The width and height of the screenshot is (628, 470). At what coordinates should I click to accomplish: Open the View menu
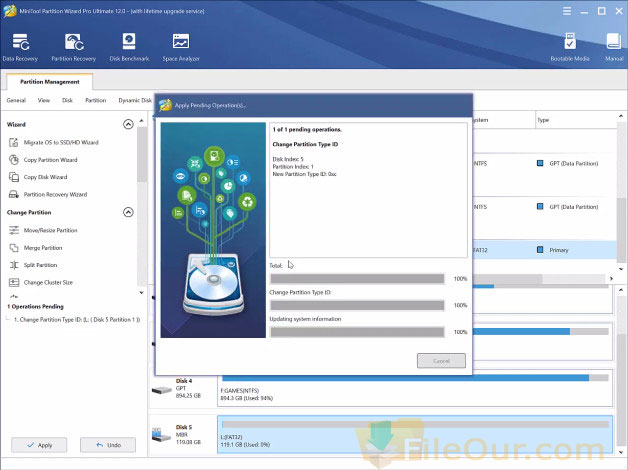click(x=44, y=100)
